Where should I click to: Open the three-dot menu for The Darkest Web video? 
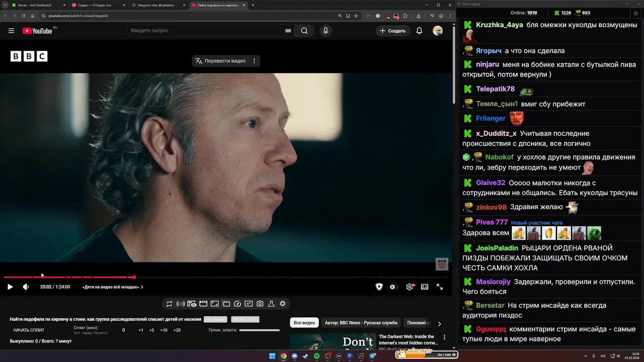[444, 337]
